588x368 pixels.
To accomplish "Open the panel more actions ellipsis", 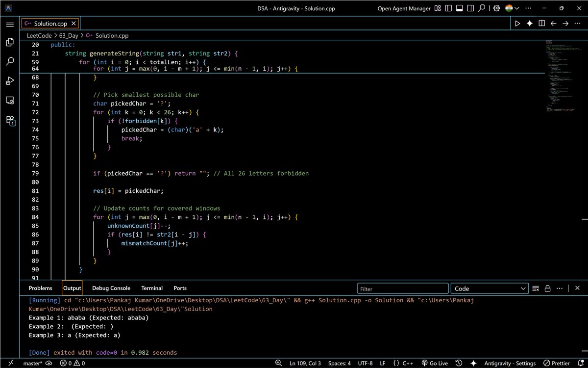I will [560, 289].
